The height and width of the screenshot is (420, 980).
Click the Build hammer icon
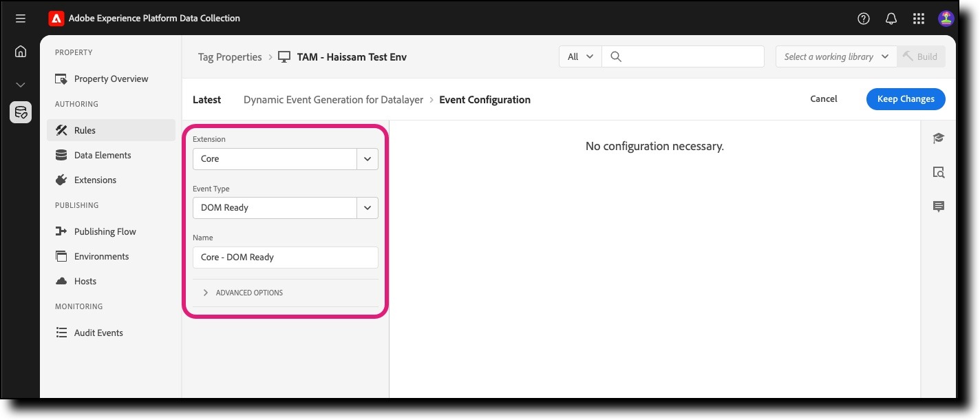[x=908, y=56]
